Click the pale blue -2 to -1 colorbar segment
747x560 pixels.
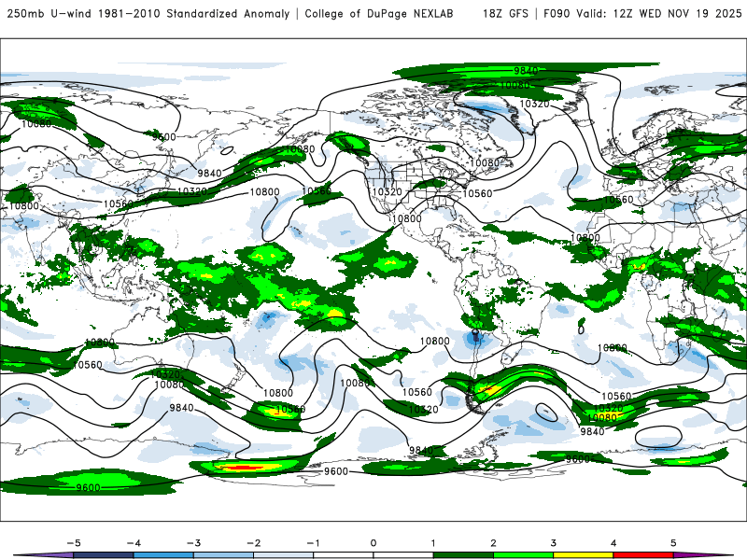(283, 555)
